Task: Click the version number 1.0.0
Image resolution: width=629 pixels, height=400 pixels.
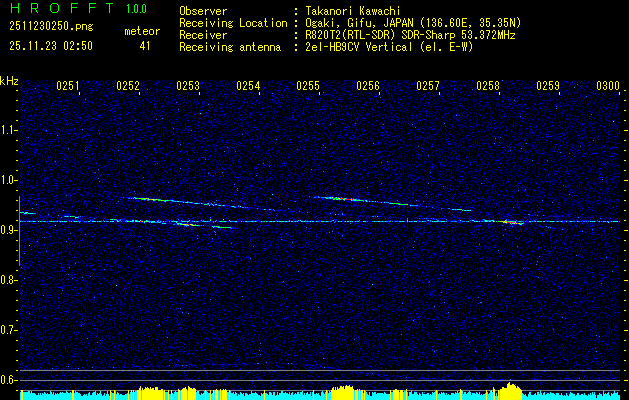Action: pyautogui.click(x=136, y=9)
